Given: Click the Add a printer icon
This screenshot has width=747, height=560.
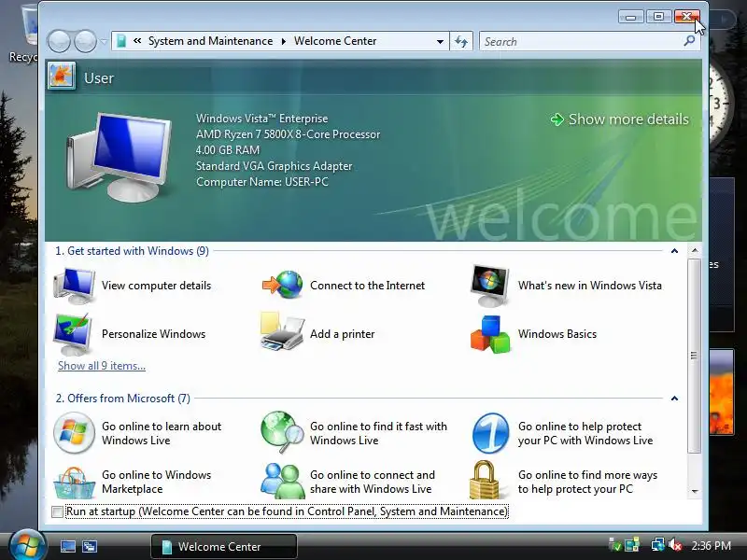Looking at the screenshot, I should point(282,332).
